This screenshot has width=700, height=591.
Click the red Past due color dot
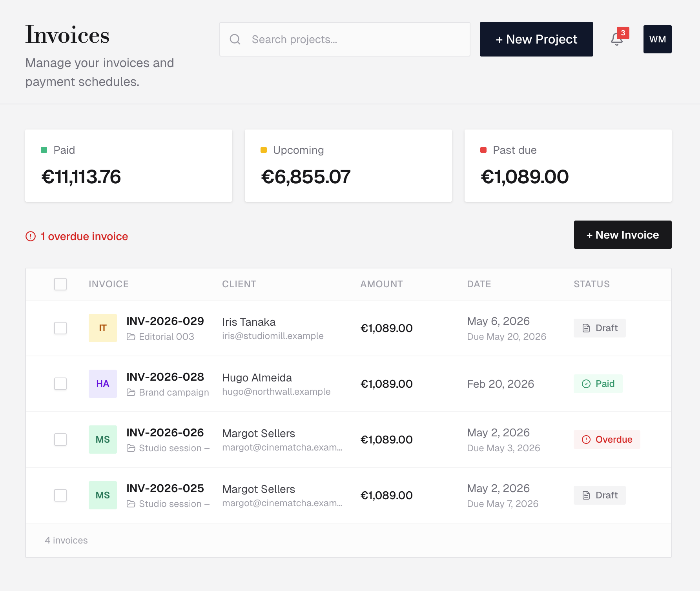coord(483,150)
